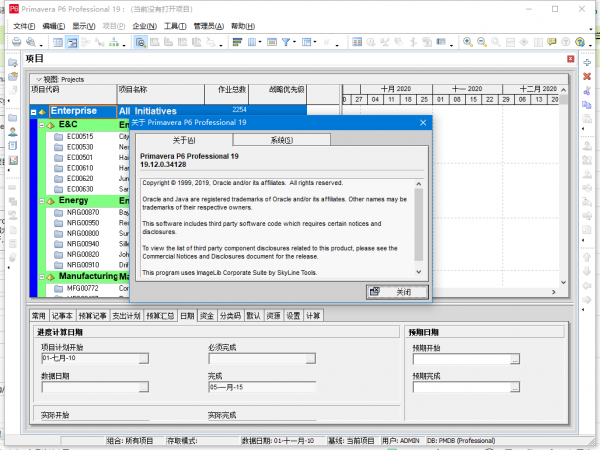This screenshot has height=450, width=600.
Task: Click the green Add plus icon
Action: (587, 62)
